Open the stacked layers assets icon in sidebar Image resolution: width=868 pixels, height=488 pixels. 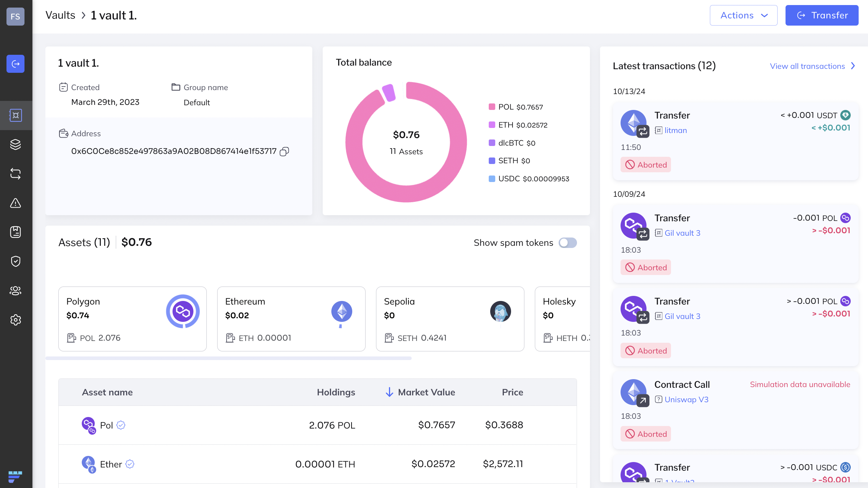pyautogui.click(x=15, y=145)
